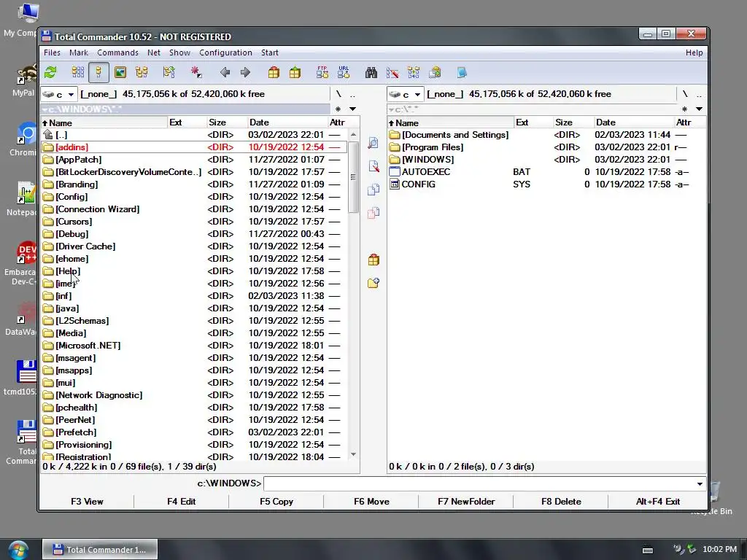The width and height of the screenshot is (747, 560).
Task: Click right panel parent directory dots button
Action: click(x=699, y=94)
